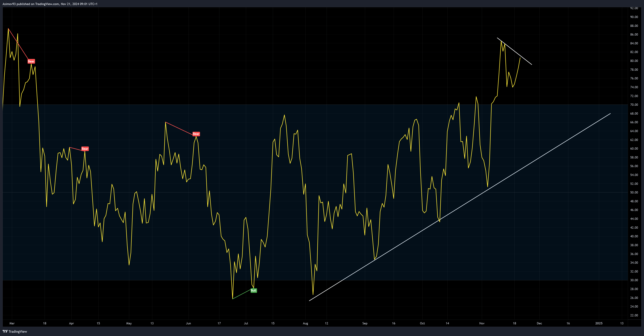
Task: Click the 92.00 price axis label
Action: tap(634, 8)
